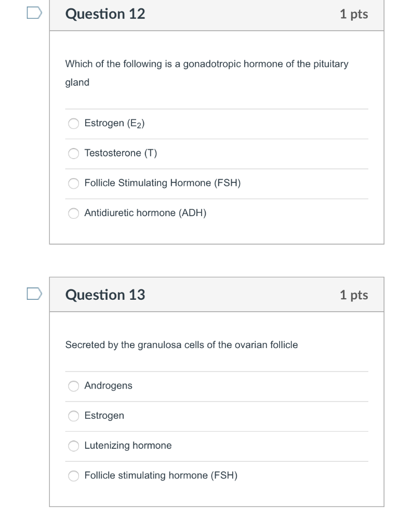Screen dimensions: 399x532
Task: Choose Antidiuretic hormone (ADH) radio button
Action: point(74,213)
